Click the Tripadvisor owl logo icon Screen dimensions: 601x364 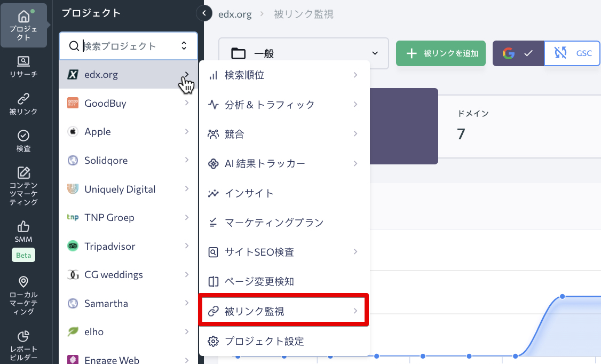click(x=73, y=246)
